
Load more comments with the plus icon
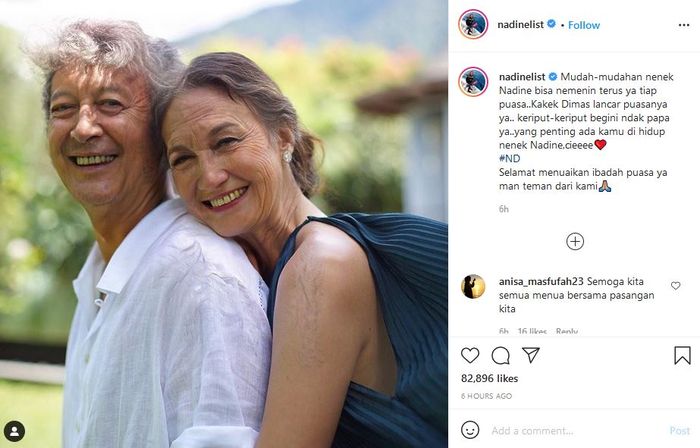tap(575, 241)
